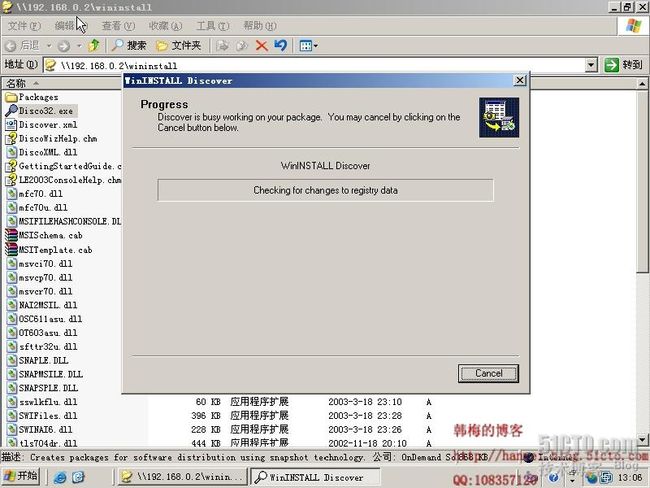Select the SNAPSPLE.DLL file name
The image size is (650, 488).
[x=48, y=388]
